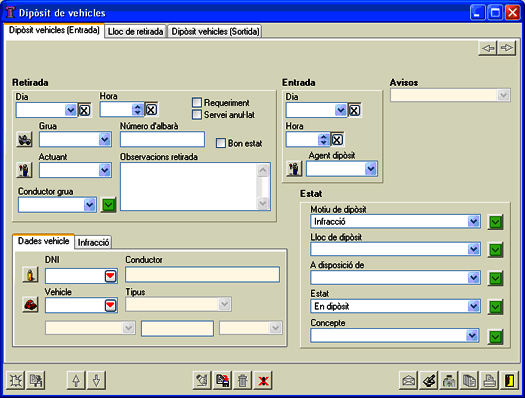The width and height of the screenshot is (525, 398).
Task: Toggle the Servei anul·lat checkbox
Action: [197, 115]
